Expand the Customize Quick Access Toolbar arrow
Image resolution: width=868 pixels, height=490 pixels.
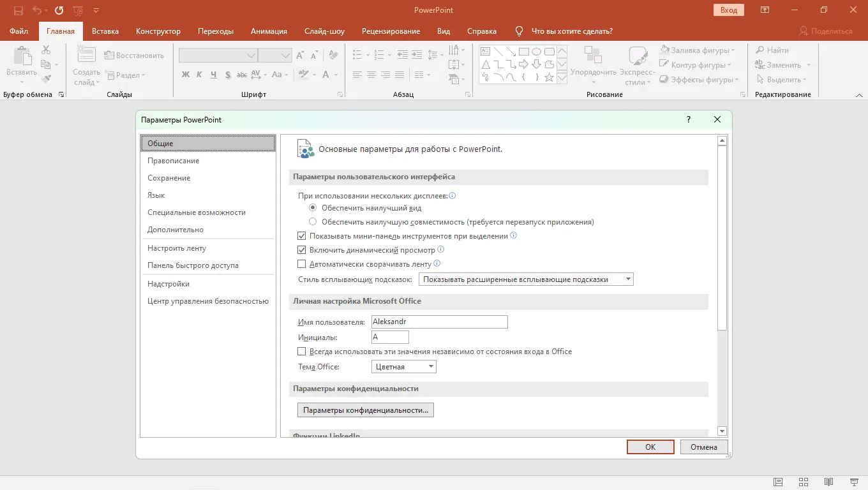click(x=96, y=10)
